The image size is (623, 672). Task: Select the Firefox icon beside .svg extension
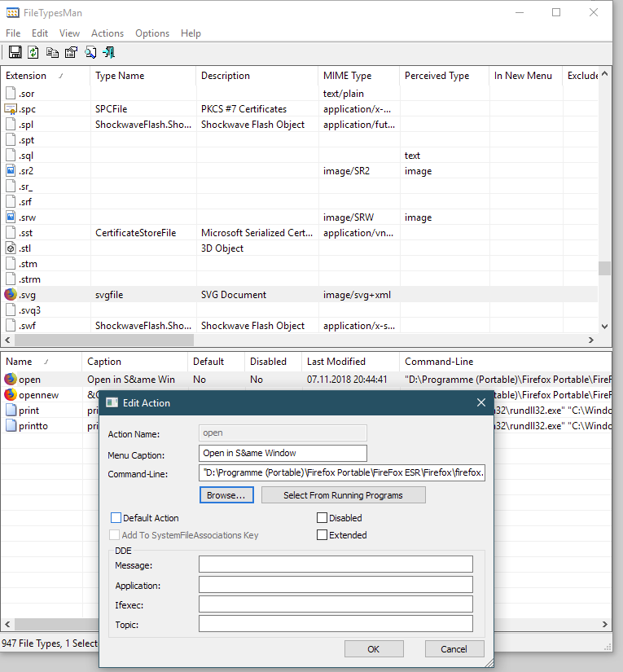[x=11, y=295]
